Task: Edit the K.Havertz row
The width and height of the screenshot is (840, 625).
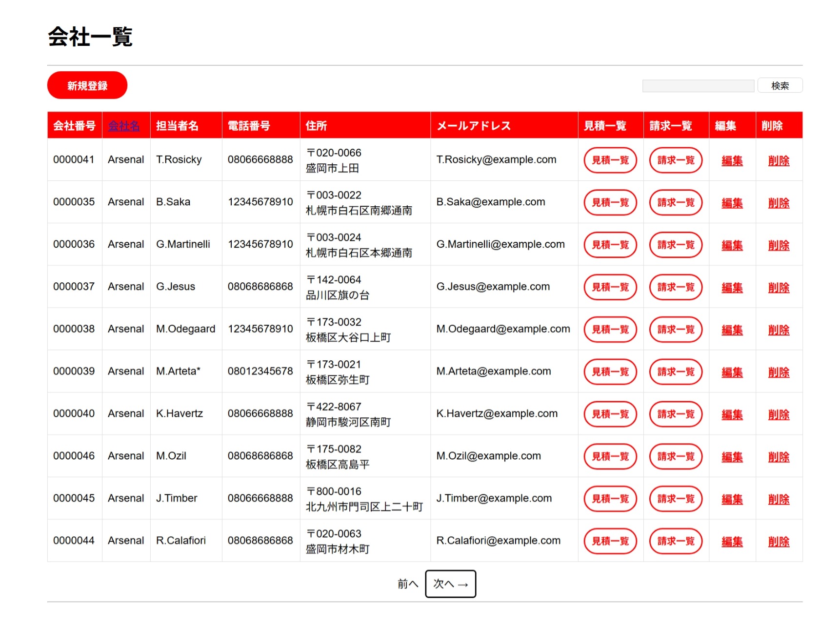Action: [732, 414]
